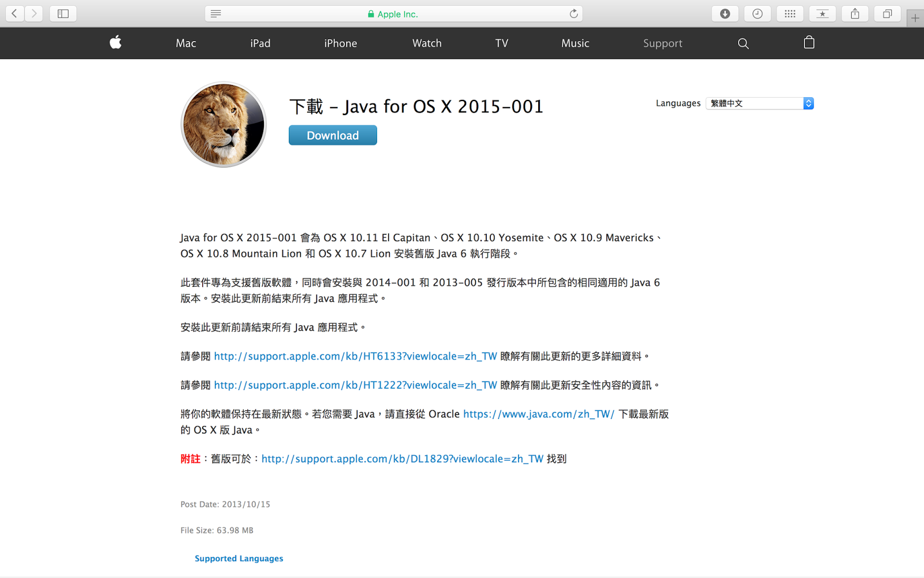924x578 pixels.
Task: Show all tabs overview icon
Action: point(887,14)
